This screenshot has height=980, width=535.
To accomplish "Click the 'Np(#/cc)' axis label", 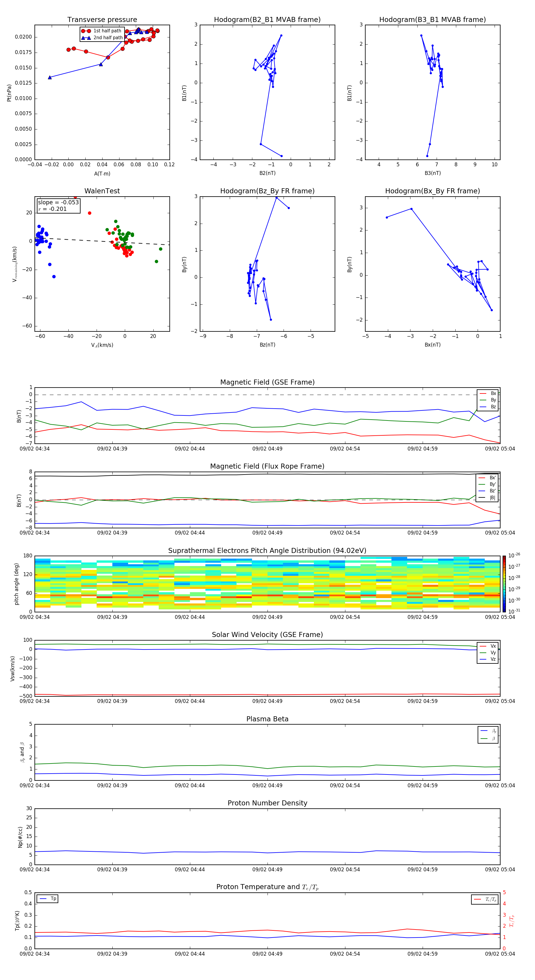I will point(20,837).
